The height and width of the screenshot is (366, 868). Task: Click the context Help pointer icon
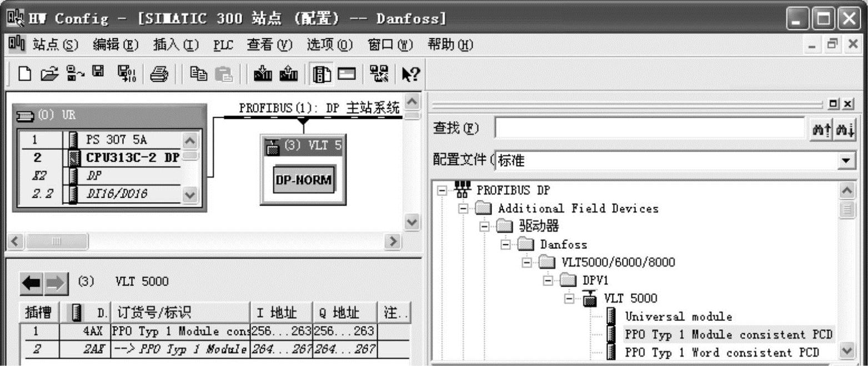(410, 74)
